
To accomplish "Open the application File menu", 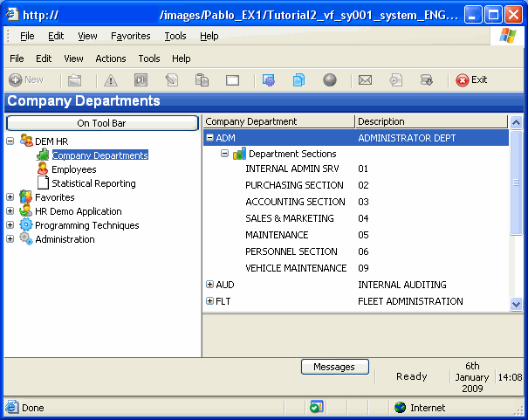I will coord(17,59).
